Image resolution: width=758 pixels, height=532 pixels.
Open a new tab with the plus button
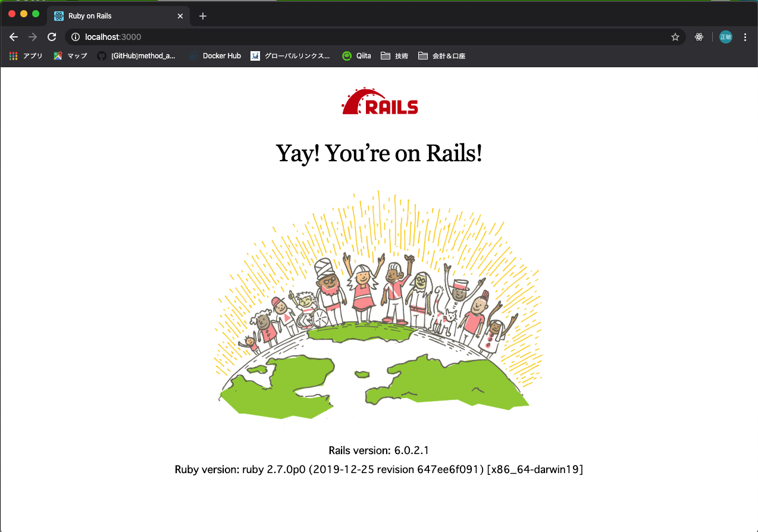pos(203,16)
